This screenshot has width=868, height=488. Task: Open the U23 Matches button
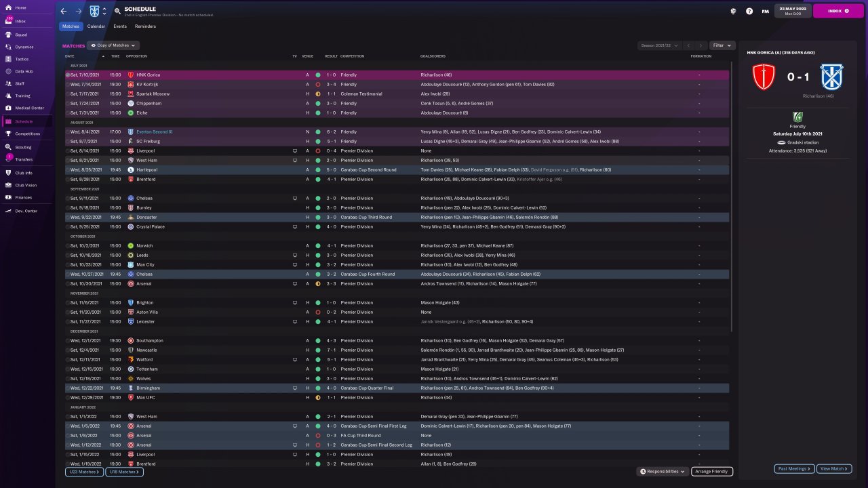coord(84,472)
